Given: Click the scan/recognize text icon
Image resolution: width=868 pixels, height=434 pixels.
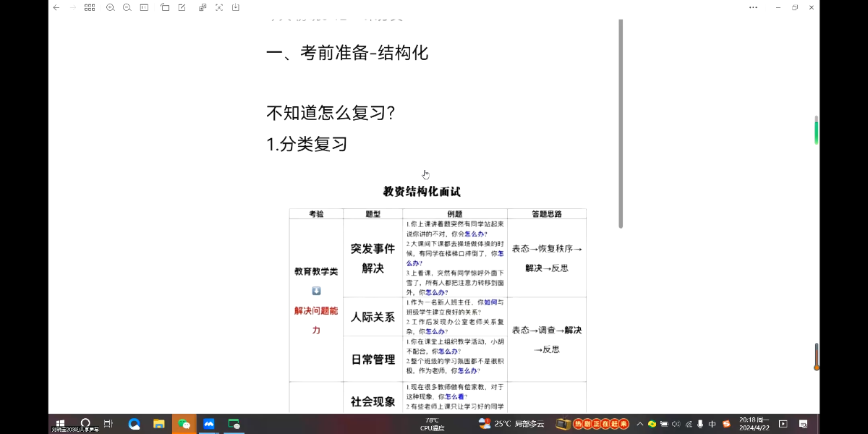Looking at the screenshot, I should (x=218, y=7).
